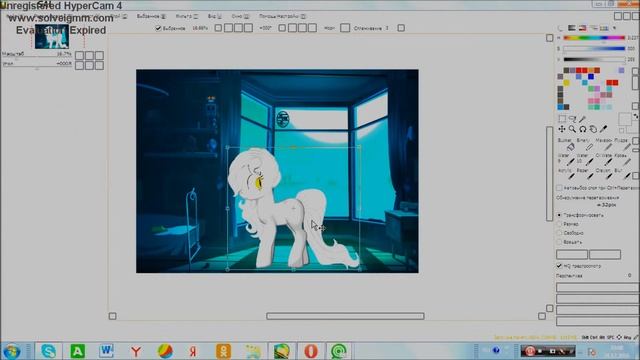Enable auto-select layer by Ctrl checkbox
This screenshot has height=360, width=640.
click(560, 188)
